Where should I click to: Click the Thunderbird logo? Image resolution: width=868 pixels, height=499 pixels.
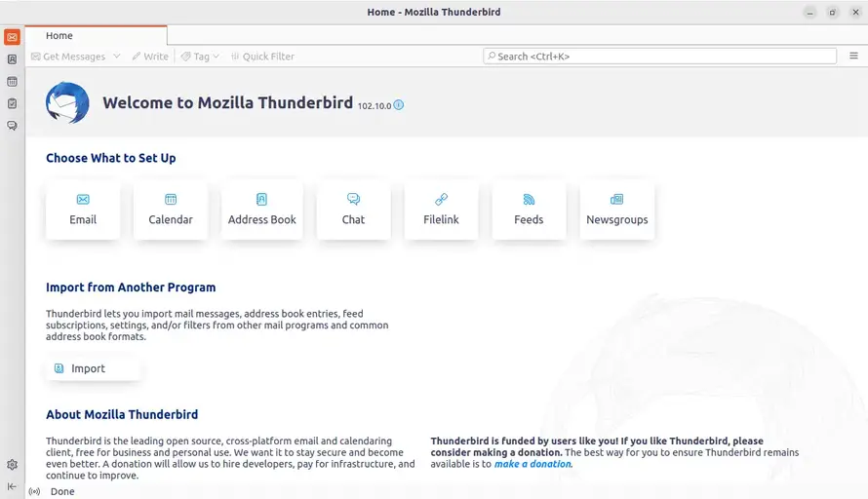(67, 102)
